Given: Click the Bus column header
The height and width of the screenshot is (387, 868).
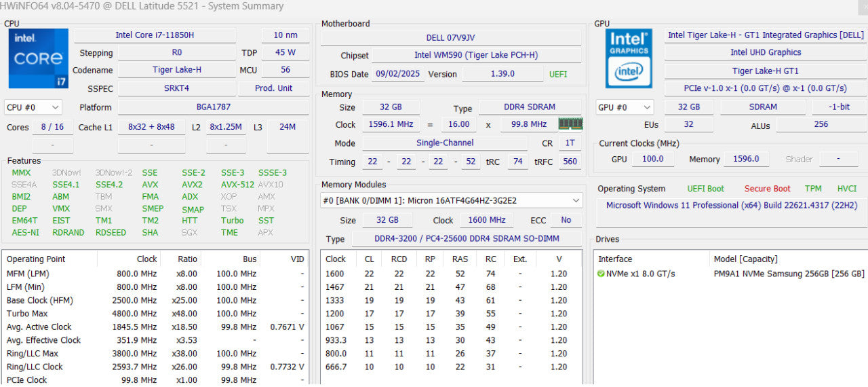Looking at the screenshot, I should click(x=250, y=259).
